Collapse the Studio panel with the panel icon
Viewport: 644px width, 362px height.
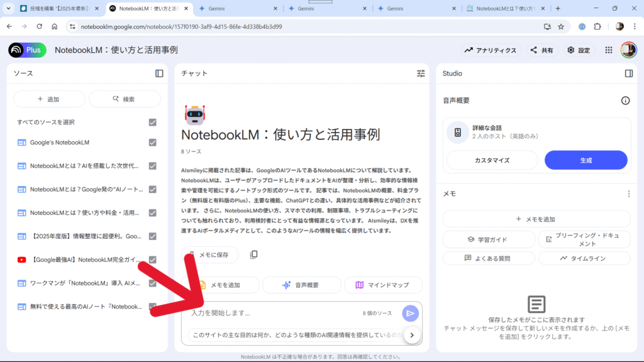629,74
